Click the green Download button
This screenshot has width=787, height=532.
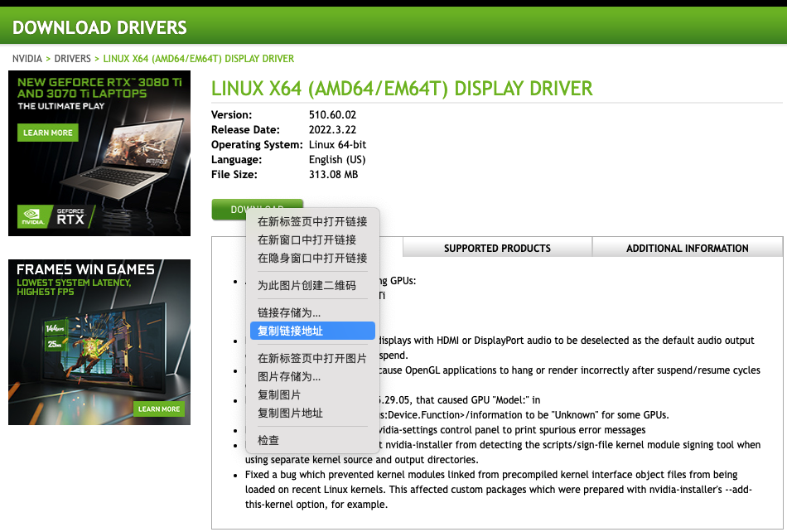click(x=257, y=210)
